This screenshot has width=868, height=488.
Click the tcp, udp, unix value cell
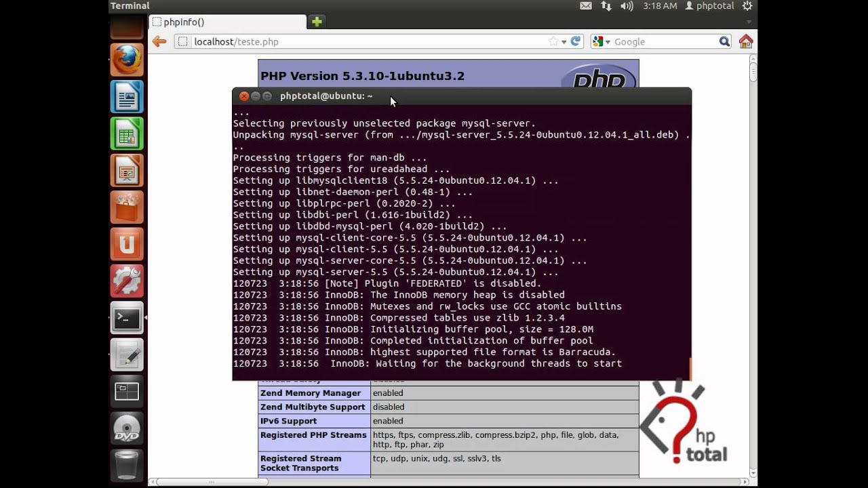(437, 459)
